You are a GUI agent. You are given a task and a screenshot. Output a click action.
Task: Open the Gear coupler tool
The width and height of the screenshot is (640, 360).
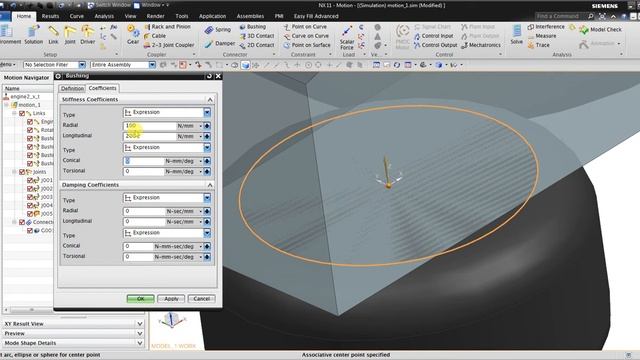(x=133, y=35)
